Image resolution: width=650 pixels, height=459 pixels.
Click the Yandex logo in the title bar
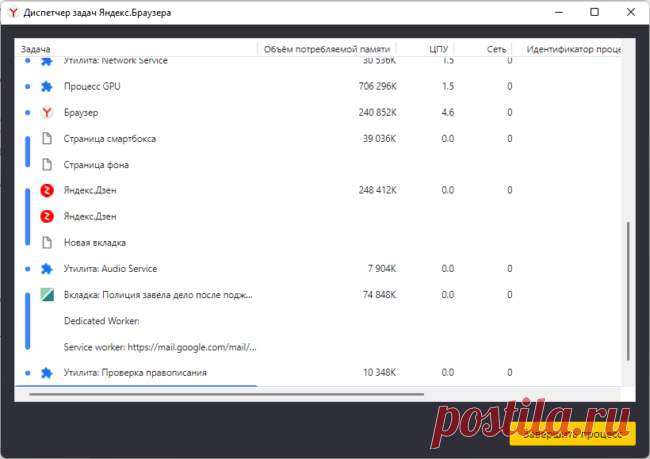click(13, 12)
